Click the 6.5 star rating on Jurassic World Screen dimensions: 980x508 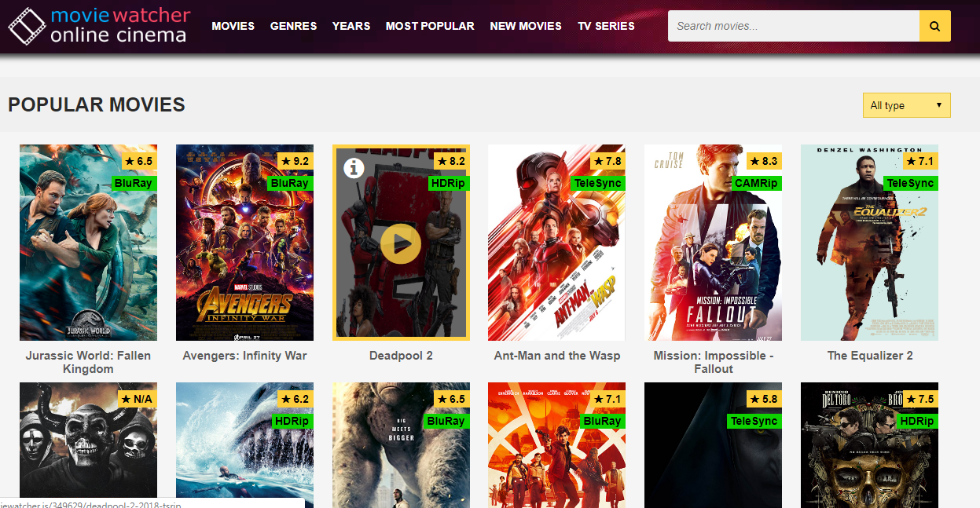point(138,161)
